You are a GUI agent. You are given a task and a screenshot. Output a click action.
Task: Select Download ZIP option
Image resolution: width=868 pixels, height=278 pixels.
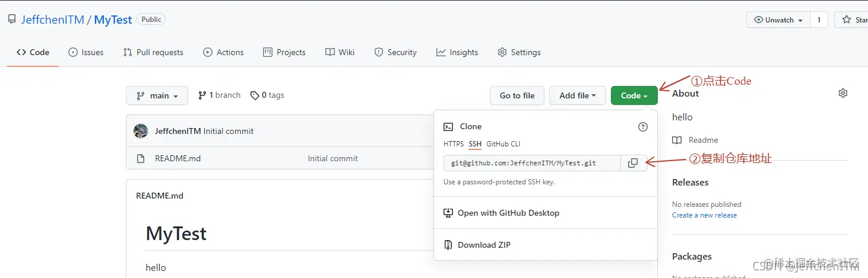(x=484, y=245)
